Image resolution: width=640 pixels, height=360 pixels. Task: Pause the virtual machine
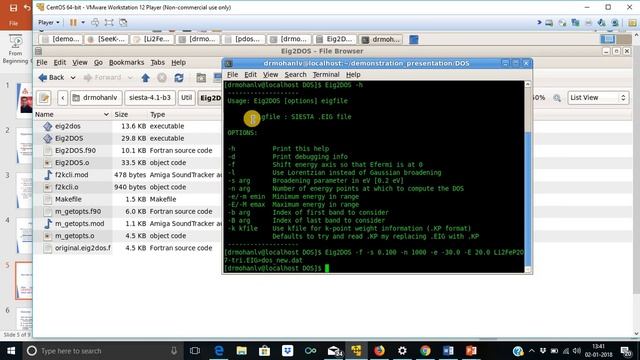pyautogui.click(x=73, y=22)
